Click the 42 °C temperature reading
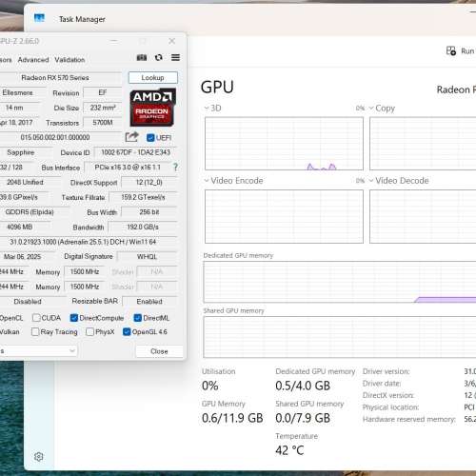 point(289,450)
